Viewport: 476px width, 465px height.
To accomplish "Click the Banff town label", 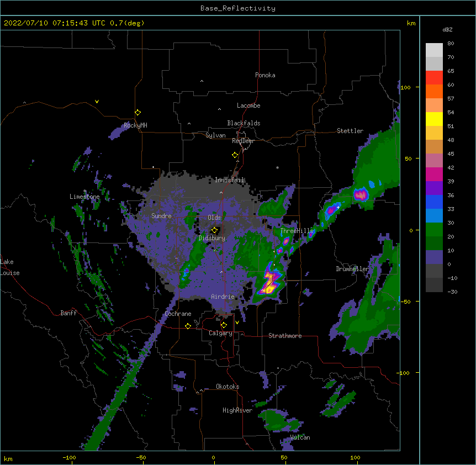I will [x=68, y=313].
